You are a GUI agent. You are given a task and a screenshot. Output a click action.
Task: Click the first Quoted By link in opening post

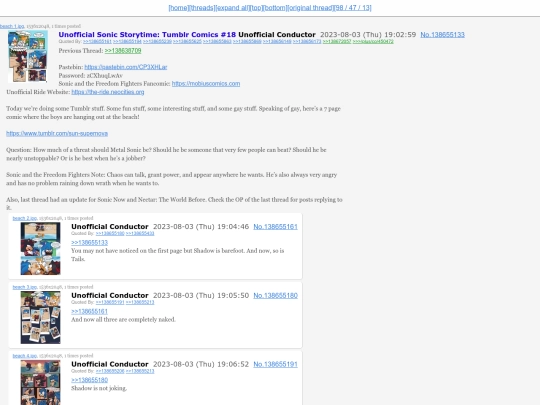pos(97,42)
